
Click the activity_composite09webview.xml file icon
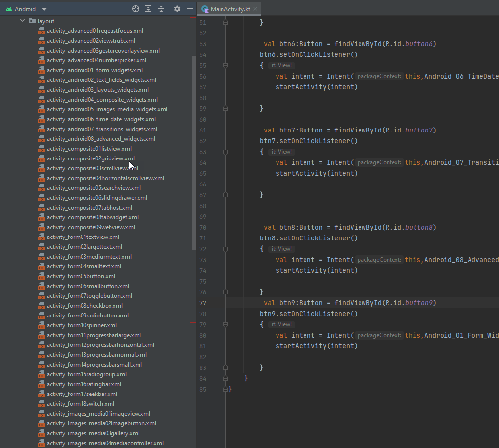41,227
